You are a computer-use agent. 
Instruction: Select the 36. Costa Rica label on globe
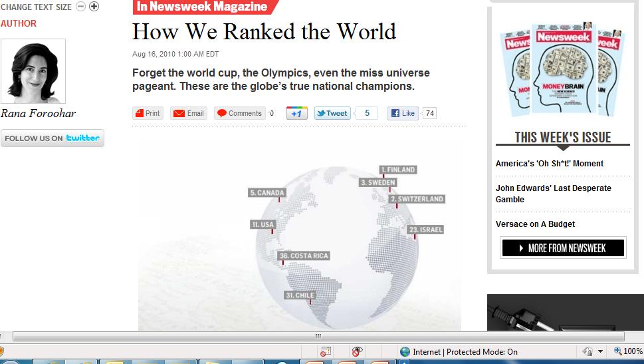pyautogui.click(x=304, y=256)
